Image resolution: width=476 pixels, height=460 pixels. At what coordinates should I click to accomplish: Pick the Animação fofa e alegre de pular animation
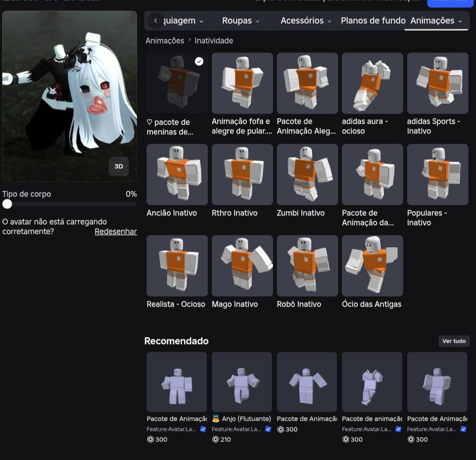(242, 83)
